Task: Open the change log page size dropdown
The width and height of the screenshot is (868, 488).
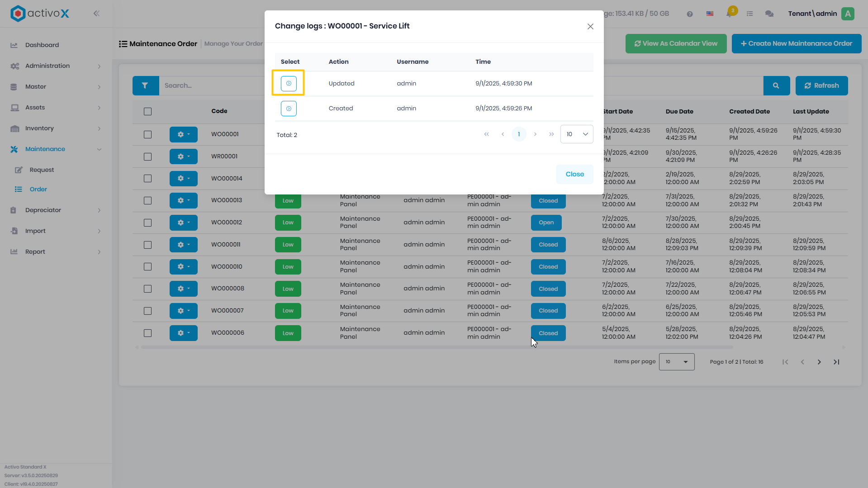Action: pyautogui.click(x=577, y=134)
